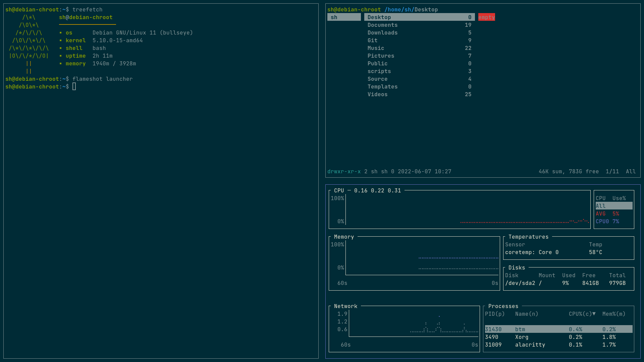The width and height of the screenshot is (644, 362).
Task: Sort processes by CPU%(c) column header
Action: pos(582,314)
